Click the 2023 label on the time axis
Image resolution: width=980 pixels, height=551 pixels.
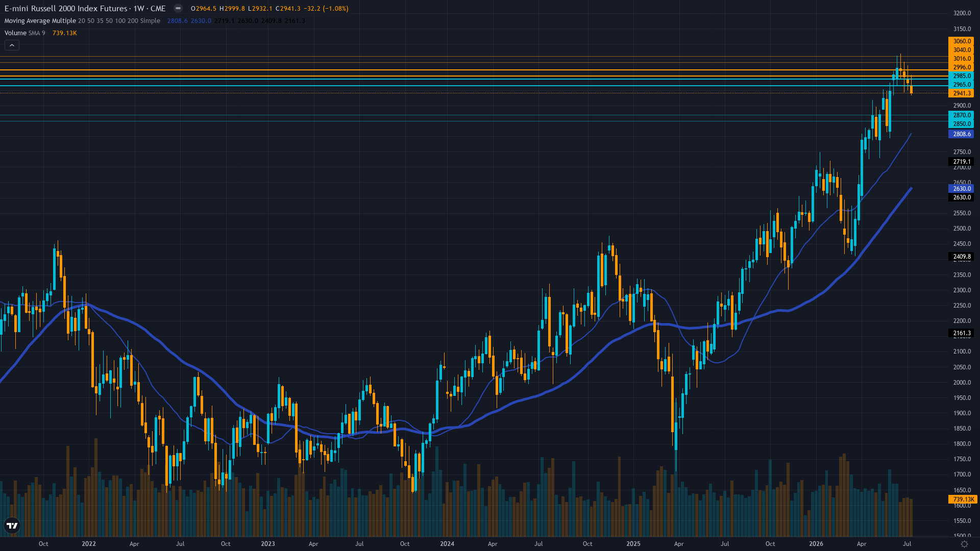click(x=268, y=544)
